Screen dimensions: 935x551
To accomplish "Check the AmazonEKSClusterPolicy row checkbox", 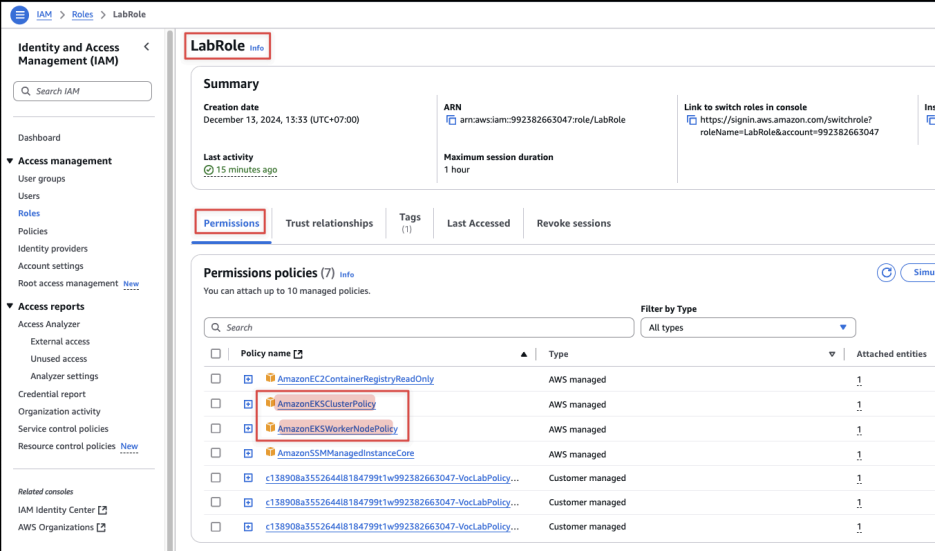I will pyautogui.click(x=216, y=404).
